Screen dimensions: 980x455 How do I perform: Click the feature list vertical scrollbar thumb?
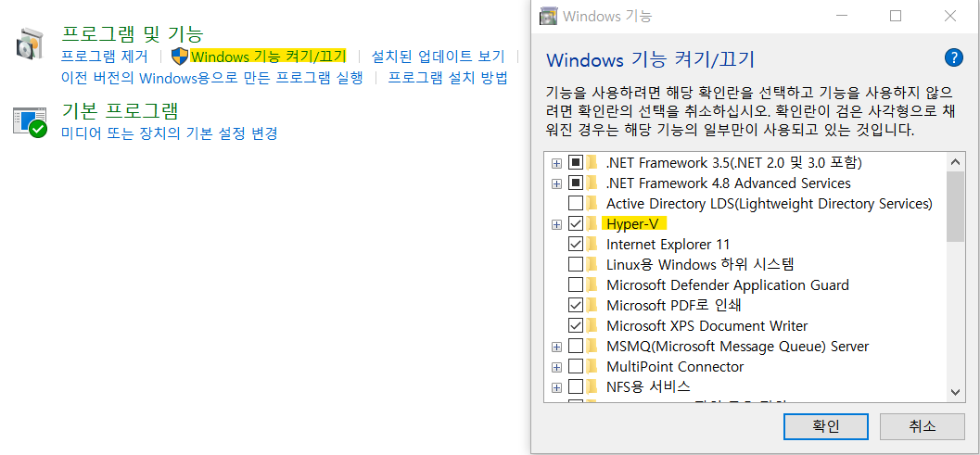(955, 207)
